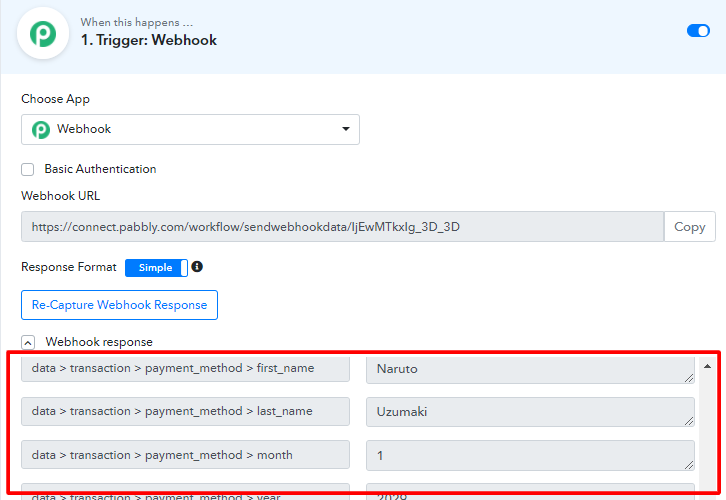Screen dimensions: 726x500
Task: Click the Webhook app icon in dropdown
Action: click(41, 130)
